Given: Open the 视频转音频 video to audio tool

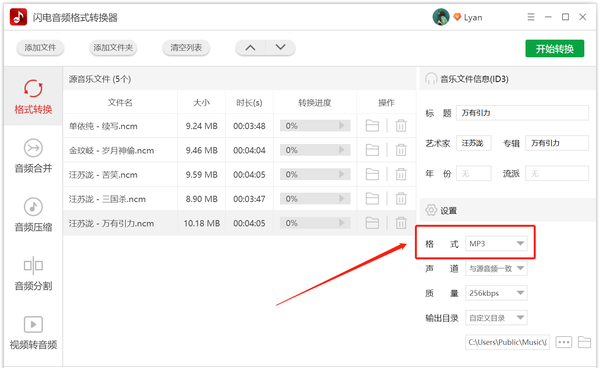Looking at the screenshot, I should point(33,333).
